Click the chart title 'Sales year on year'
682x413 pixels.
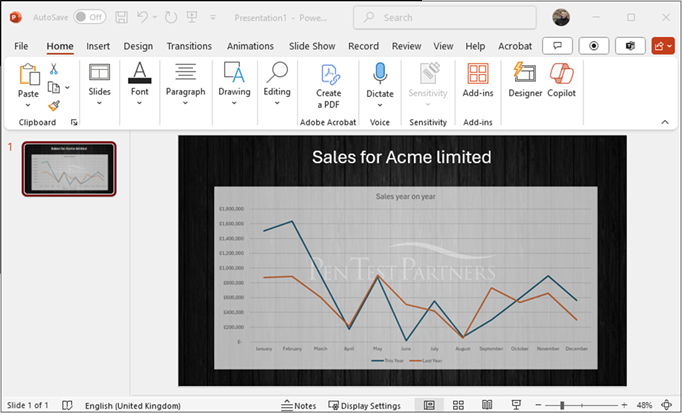point(405,197)
